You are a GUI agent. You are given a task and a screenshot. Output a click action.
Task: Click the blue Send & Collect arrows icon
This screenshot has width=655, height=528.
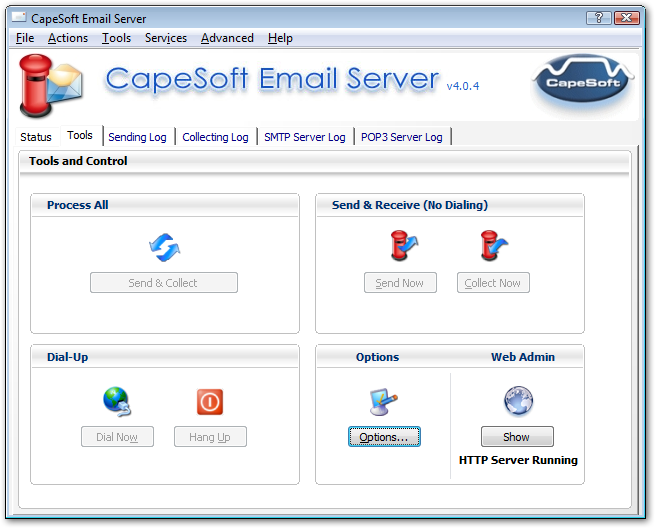pyautogui.click(x=164, y=247)
